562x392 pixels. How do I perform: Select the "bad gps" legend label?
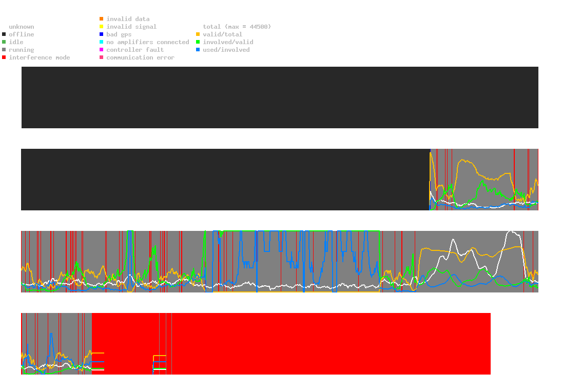click(x=119, y=35)
